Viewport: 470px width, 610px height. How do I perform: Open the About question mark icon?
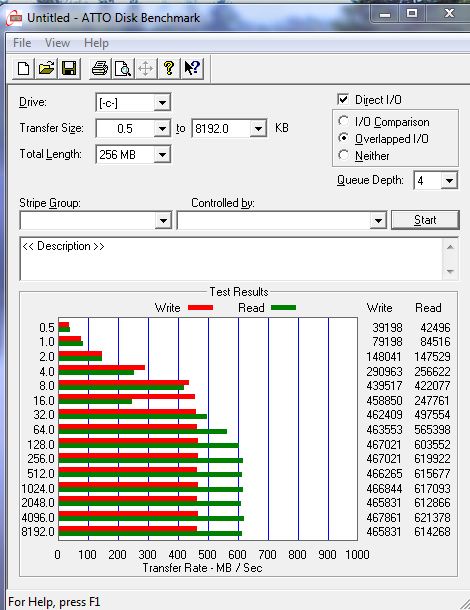point(169,69)
